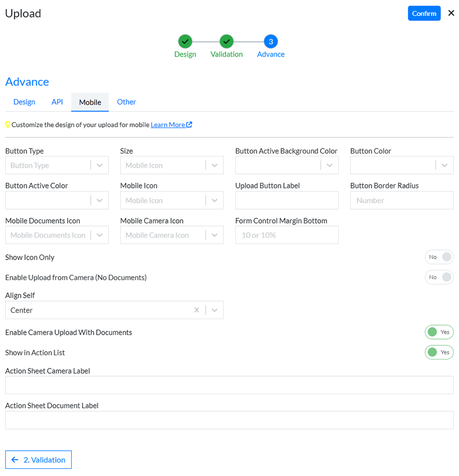Click the lightbulb tip icon
Image resolution: width=459 pixels, height=476 pixels.
coord(8,125)
